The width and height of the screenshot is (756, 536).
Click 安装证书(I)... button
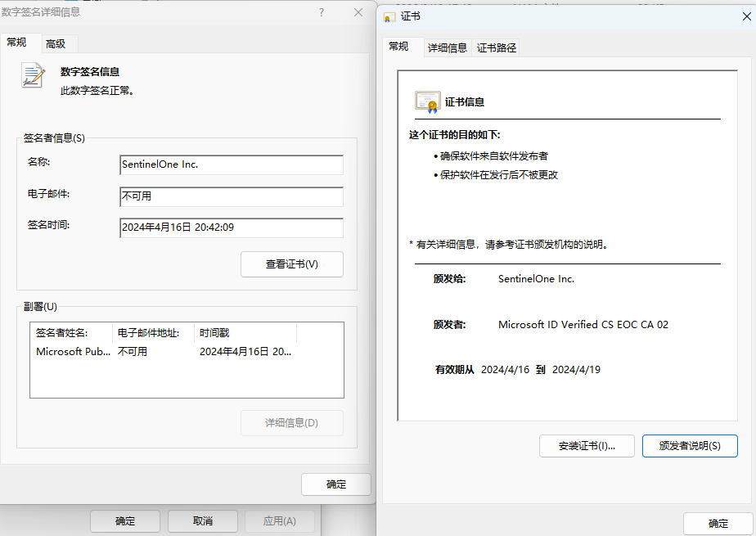point(587,446)
